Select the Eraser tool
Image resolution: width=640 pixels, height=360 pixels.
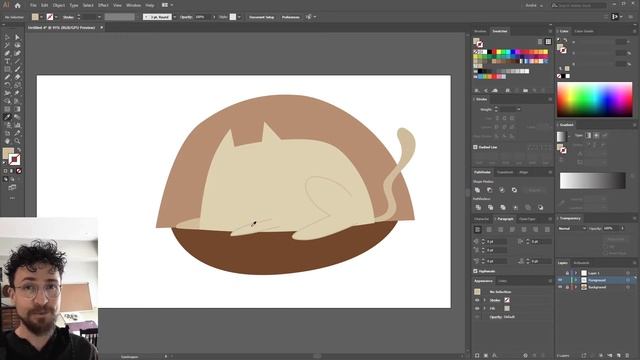[17, 77]
